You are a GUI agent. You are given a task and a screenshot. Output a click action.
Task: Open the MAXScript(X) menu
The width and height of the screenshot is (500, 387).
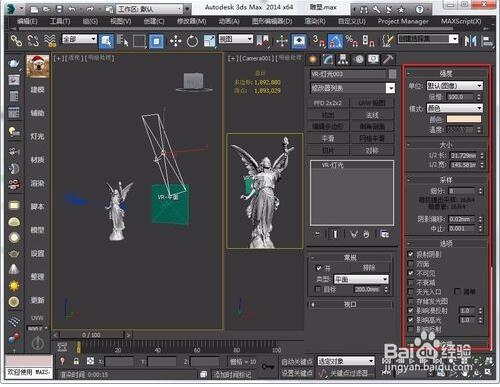461,21
